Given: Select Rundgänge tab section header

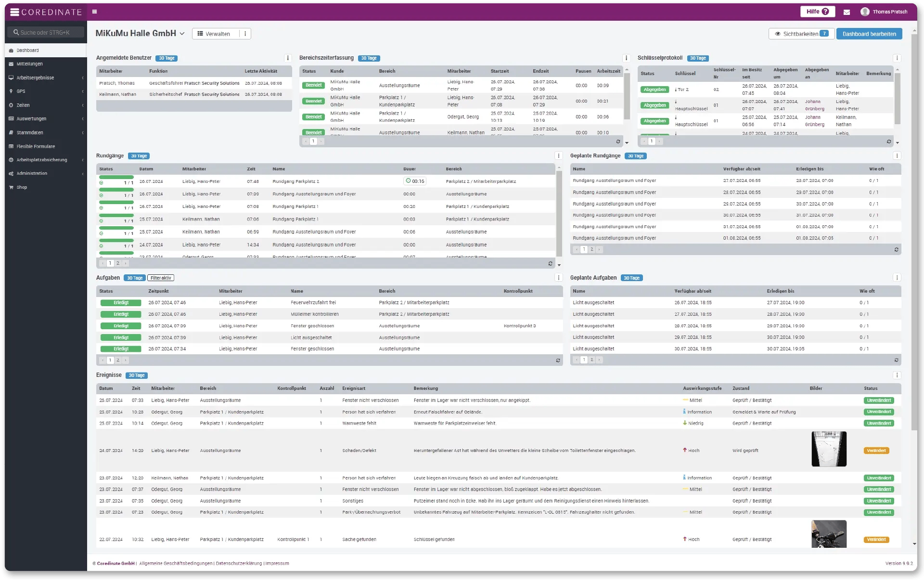Looking at the screenshot, I should (x=109, y=155).
